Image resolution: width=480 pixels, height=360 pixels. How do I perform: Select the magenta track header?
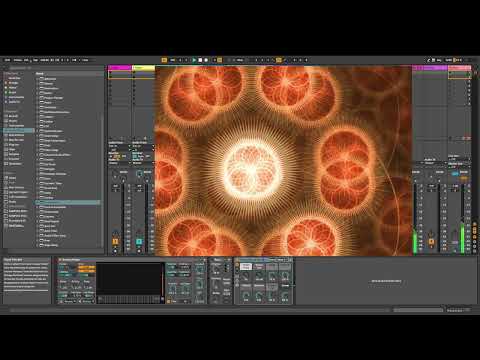click(120, 68)
